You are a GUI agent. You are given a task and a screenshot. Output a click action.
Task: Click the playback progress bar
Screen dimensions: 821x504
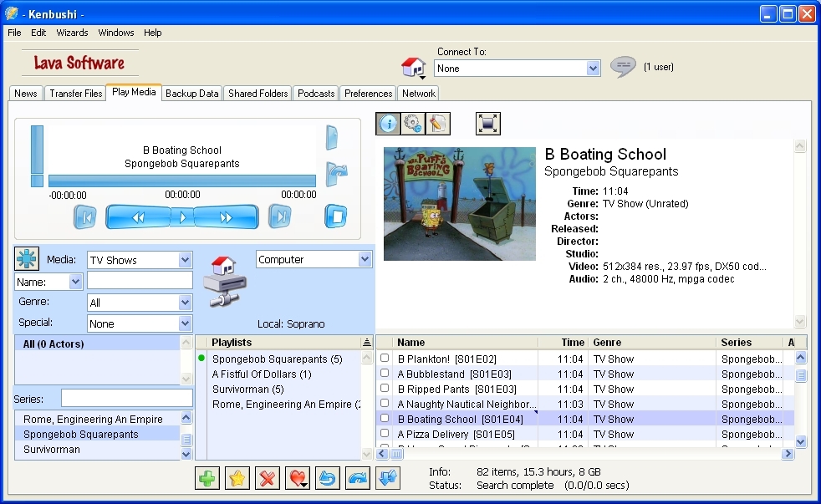182,181
